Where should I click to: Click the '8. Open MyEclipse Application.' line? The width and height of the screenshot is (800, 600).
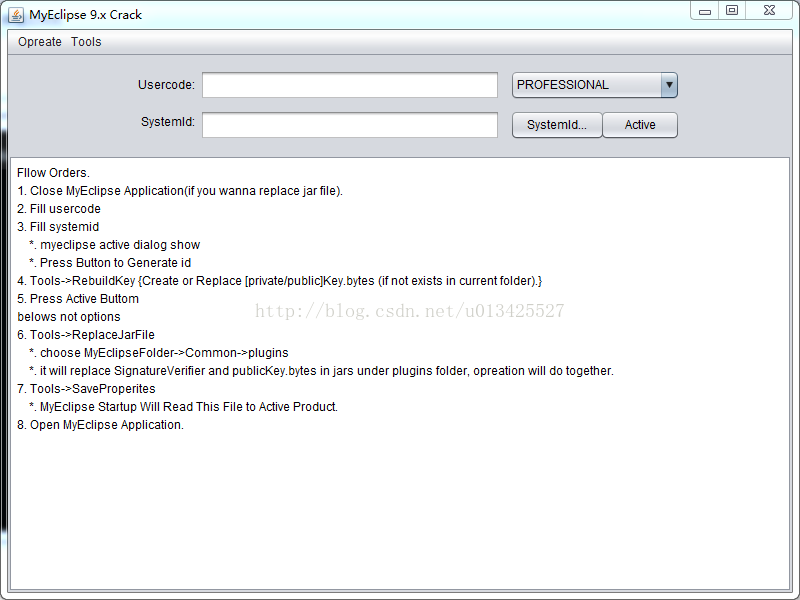[x=100, y=425]
